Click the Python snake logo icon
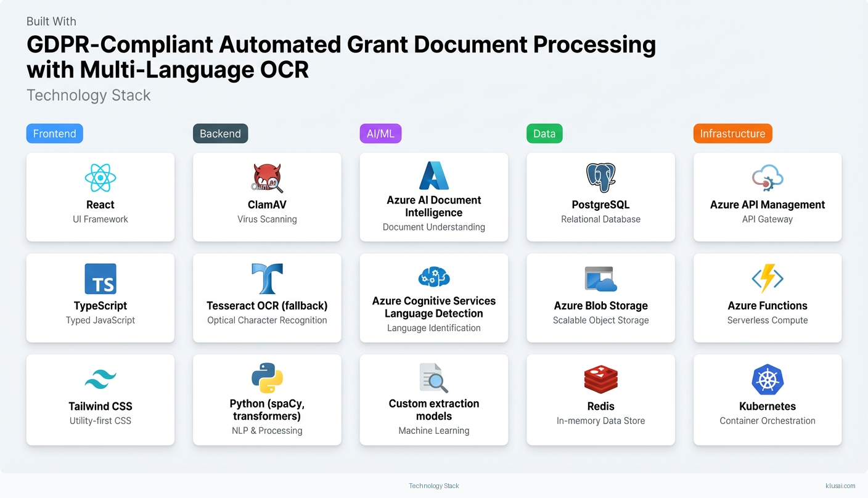This screenshot has height=498, width=868. click(x=267, y=378)
